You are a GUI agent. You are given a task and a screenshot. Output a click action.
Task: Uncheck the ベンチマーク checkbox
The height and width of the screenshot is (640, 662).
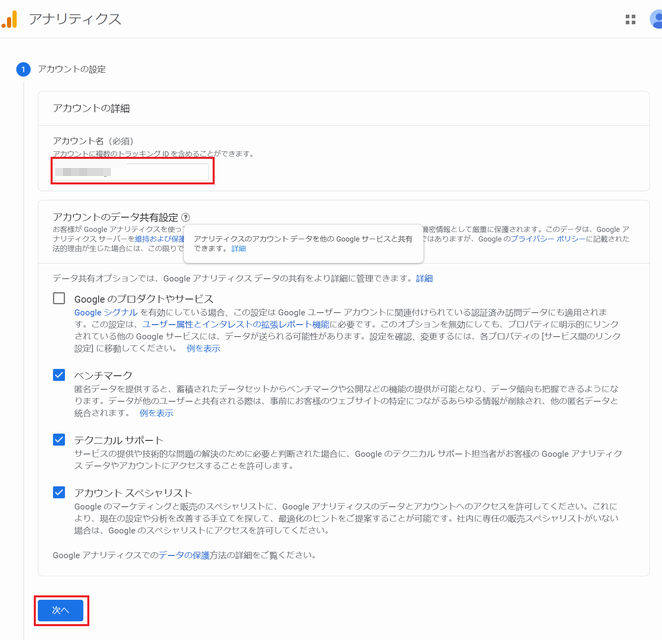click(x=59, y=375)
